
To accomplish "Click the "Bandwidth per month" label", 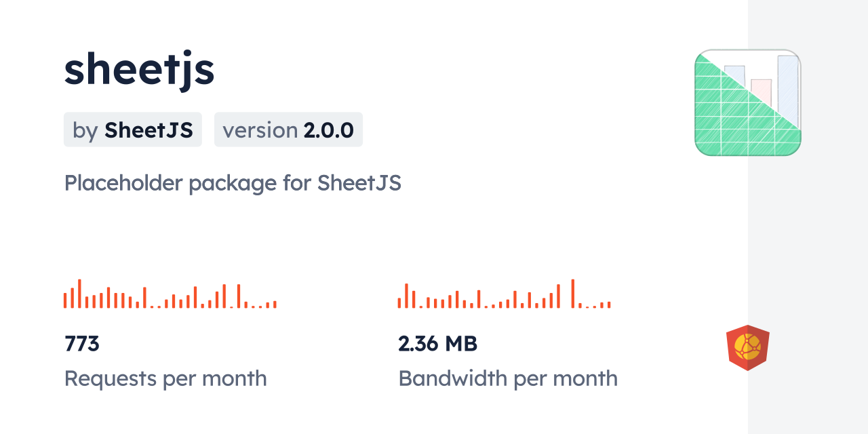I will pyautogui.click(x=508, y=378).
